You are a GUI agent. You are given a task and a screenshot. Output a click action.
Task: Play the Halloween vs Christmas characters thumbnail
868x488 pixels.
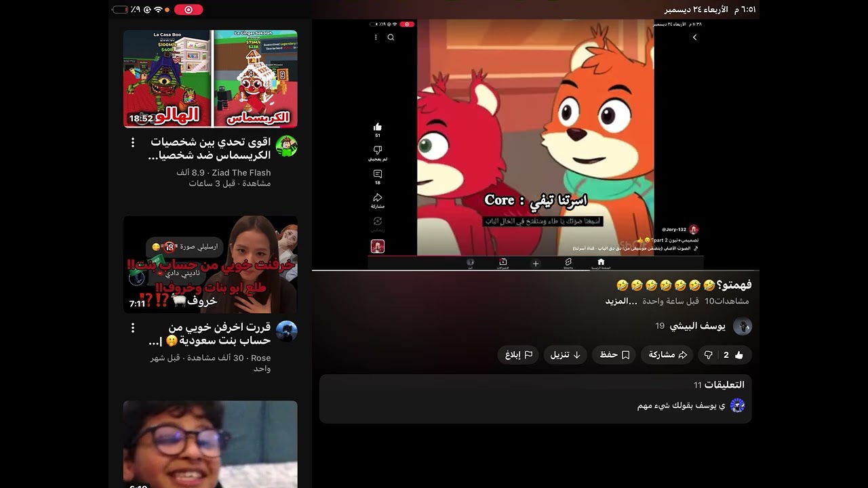(x=210, y=79)
